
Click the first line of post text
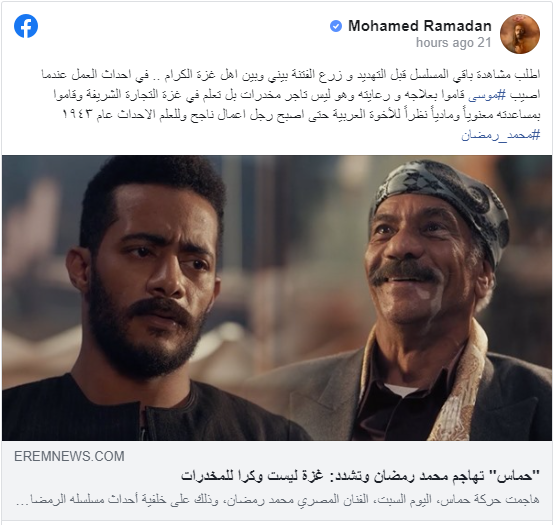click(x=291, y=75)
